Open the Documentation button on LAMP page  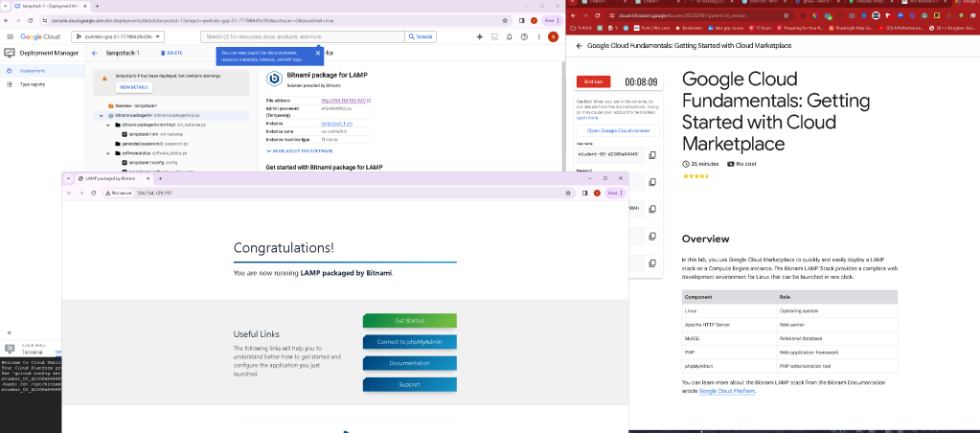click(409, 363)
